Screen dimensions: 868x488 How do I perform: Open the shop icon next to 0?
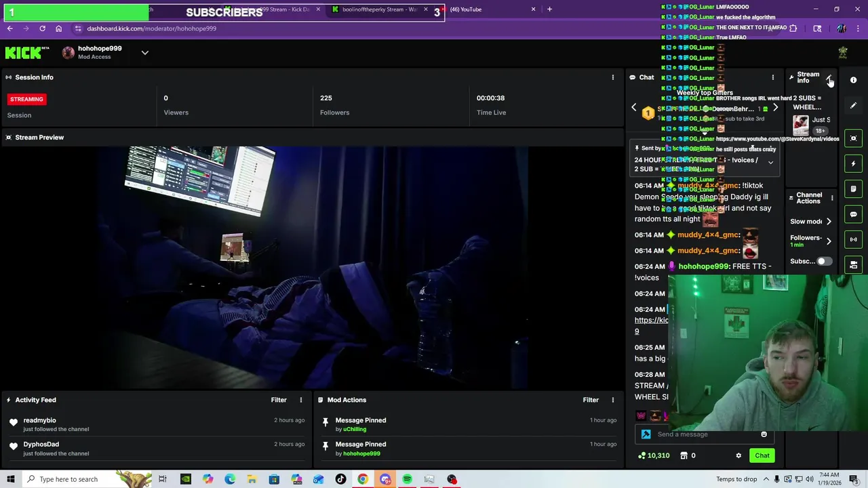click(684, 455)
